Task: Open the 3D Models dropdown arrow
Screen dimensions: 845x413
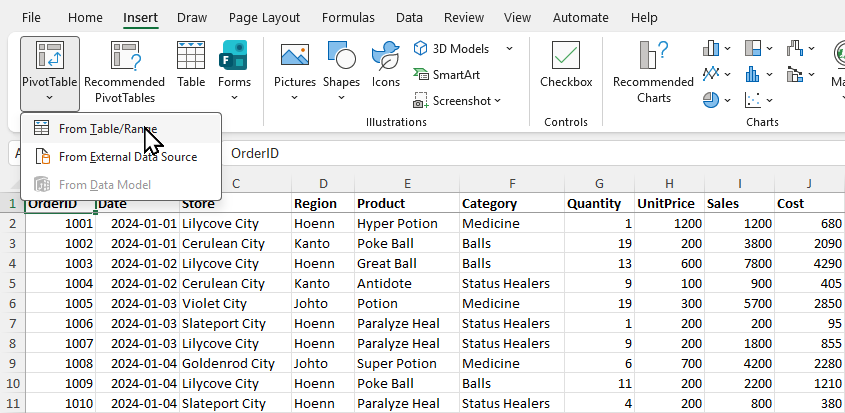Action: click(509, 49)
